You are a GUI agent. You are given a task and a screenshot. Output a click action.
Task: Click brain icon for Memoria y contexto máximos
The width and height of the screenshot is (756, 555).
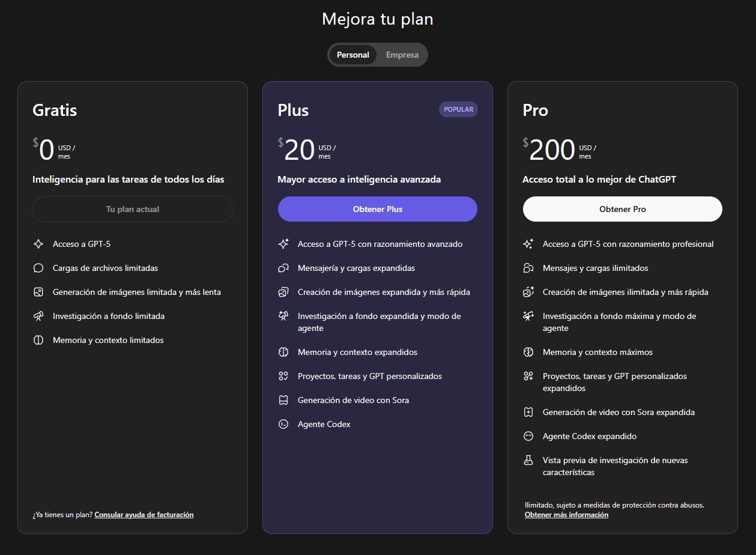tap(528, 352)
